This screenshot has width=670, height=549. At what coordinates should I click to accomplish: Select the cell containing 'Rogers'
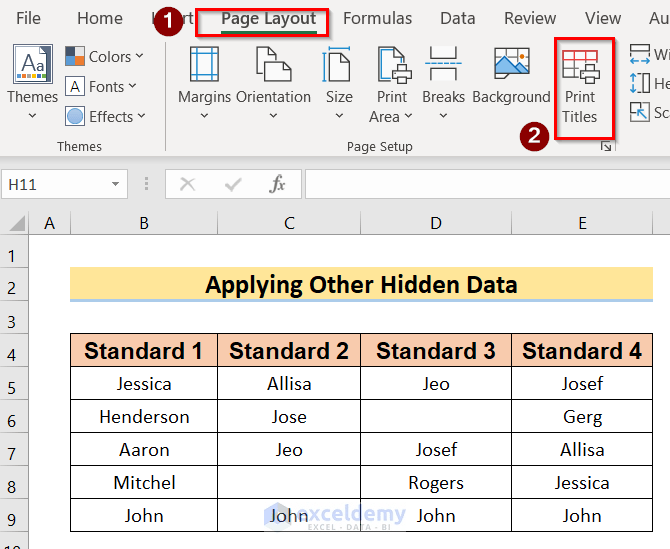coord(436,482)
